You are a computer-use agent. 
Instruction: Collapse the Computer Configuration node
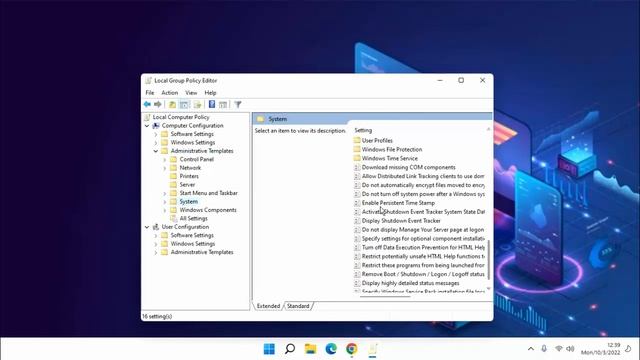click(x=147, y=126)
